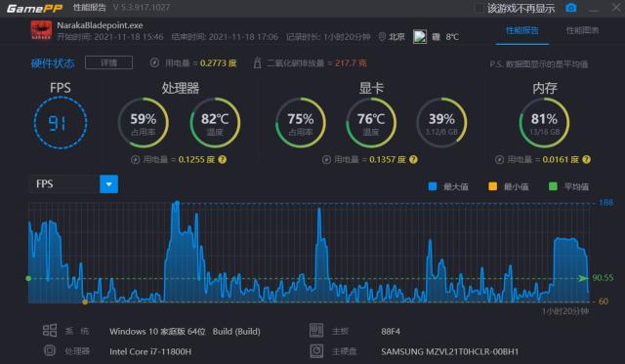Click the memory 81% gauge
The height and width of the screenshot is (364, 625).
pos(544,123)
